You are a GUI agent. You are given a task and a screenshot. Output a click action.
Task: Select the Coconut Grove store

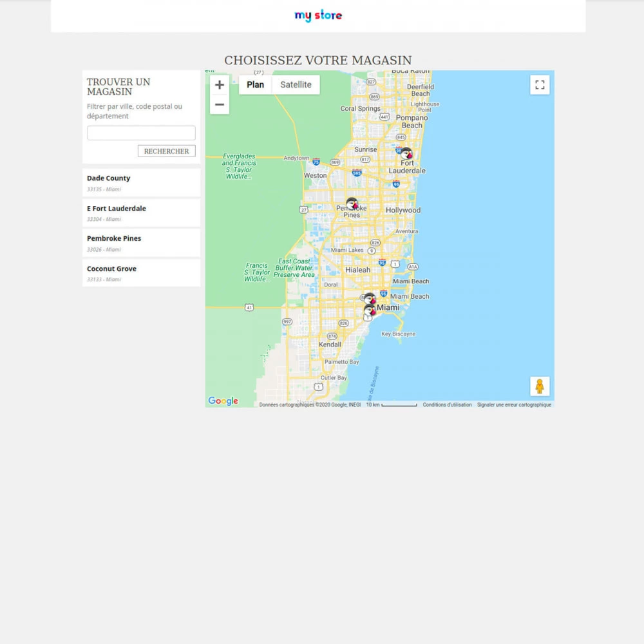click(x=141, y=273)
